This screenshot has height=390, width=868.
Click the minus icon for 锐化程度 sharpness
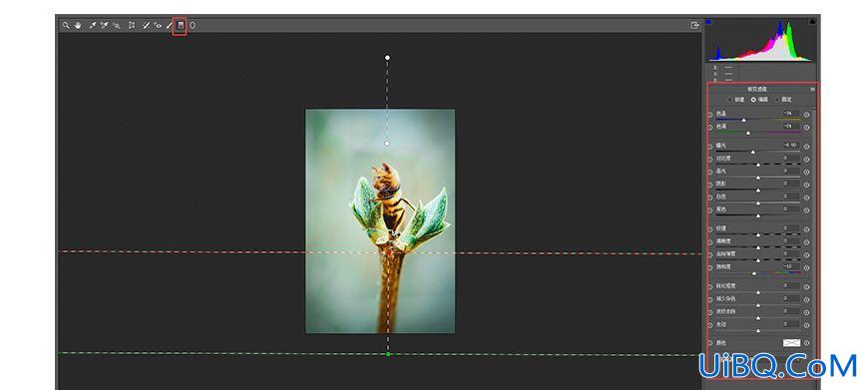[710, 286]
